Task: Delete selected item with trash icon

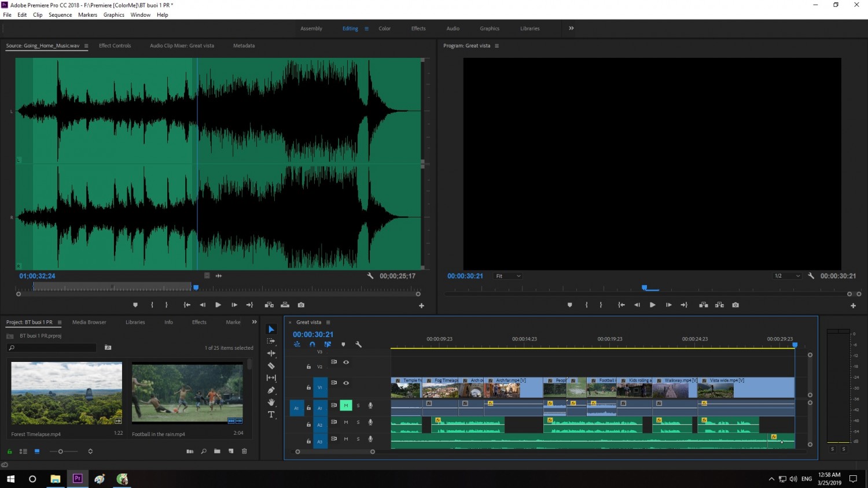Action: [244, 451]
